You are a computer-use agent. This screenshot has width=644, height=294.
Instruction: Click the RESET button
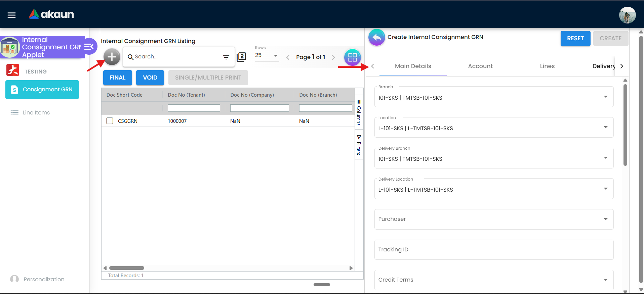[x=575, y=38]
